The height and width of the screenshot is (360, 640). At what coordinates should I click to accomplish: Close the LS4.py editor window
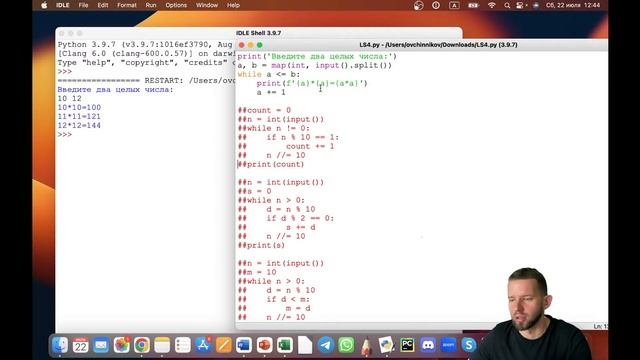click(x=242, y=45)
